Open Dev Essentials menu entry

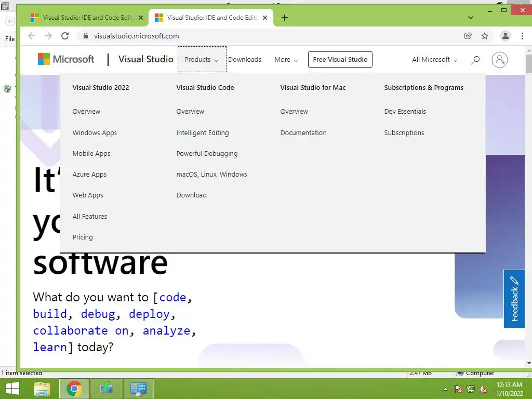pos(405,111)
